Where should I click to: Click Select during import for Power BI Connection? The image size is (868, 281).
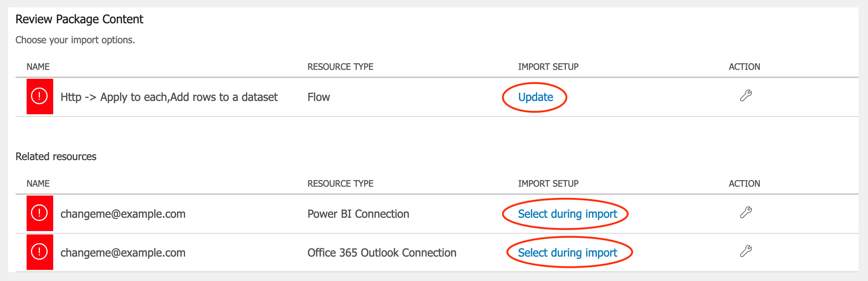[567, 214]
